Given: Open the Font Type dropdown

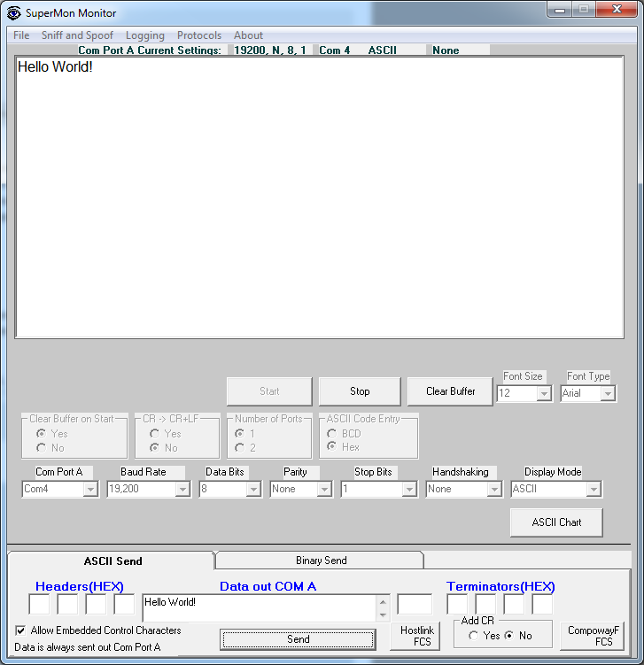Looking at the screenshot, I should point(608,393).
